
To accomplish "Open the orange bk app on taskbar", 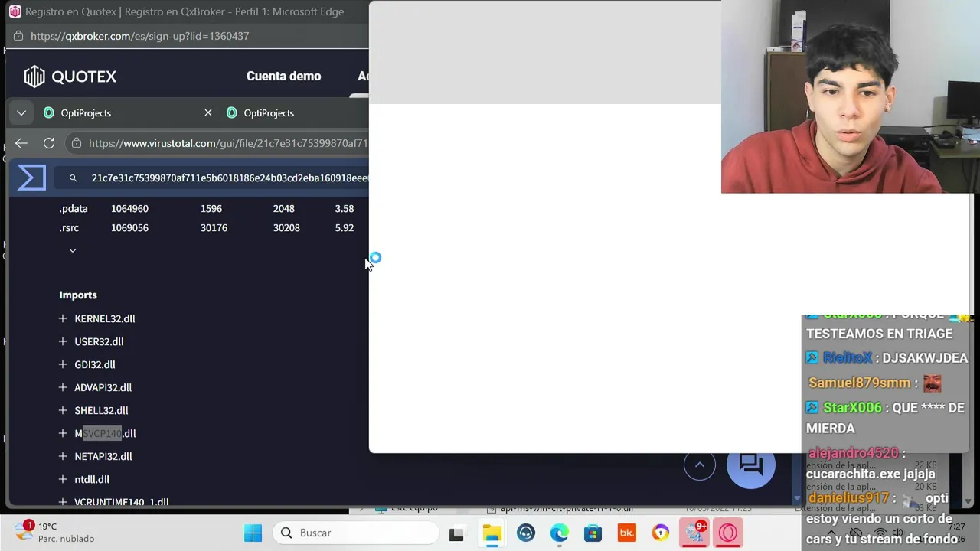I will [626, 533].
